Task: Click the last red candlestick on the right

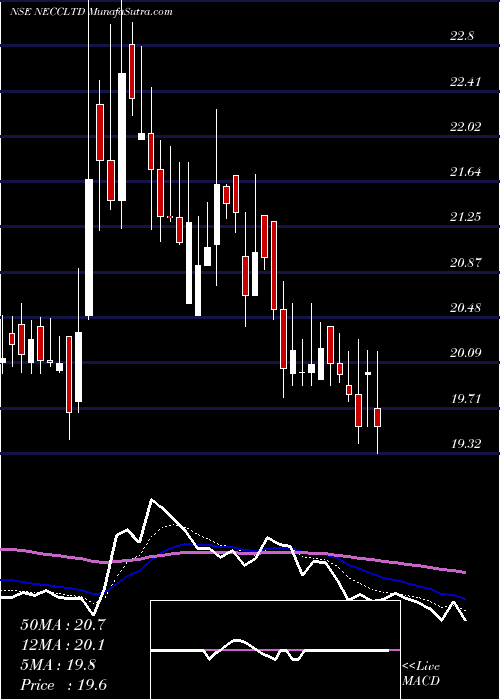Action: [378, 417]
